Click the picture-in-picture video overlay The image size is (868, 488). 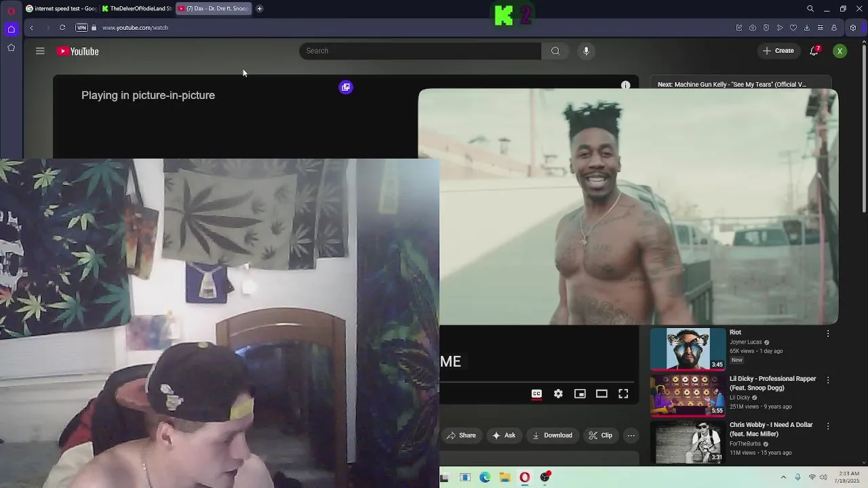coord(628,207)
